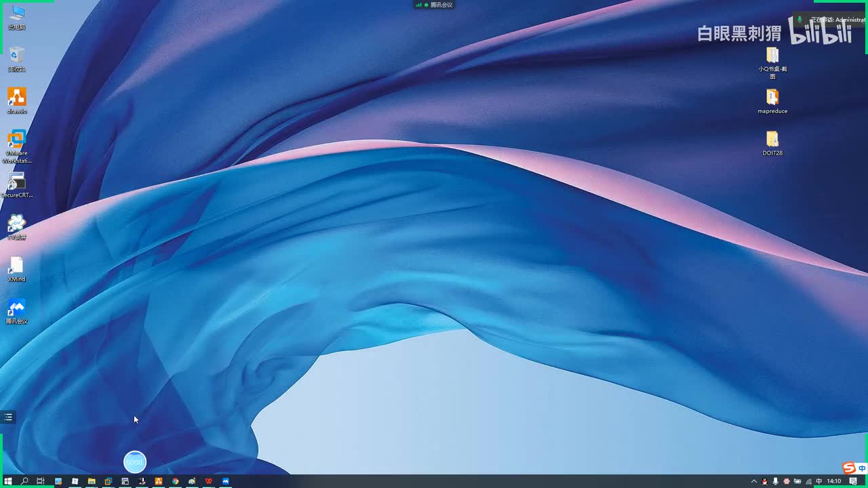Toggle Sogou floating bar 中 language mode
Image resolution: width=868 pixels, height=488 pixels.
tap(862, 468)
